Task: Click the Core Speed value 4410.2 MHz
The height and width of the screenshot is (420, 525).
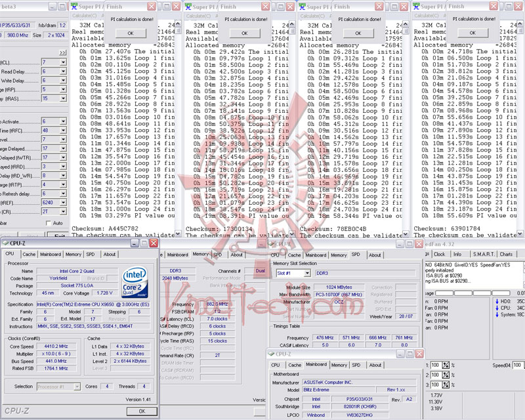Action: (x=56, y=346)
